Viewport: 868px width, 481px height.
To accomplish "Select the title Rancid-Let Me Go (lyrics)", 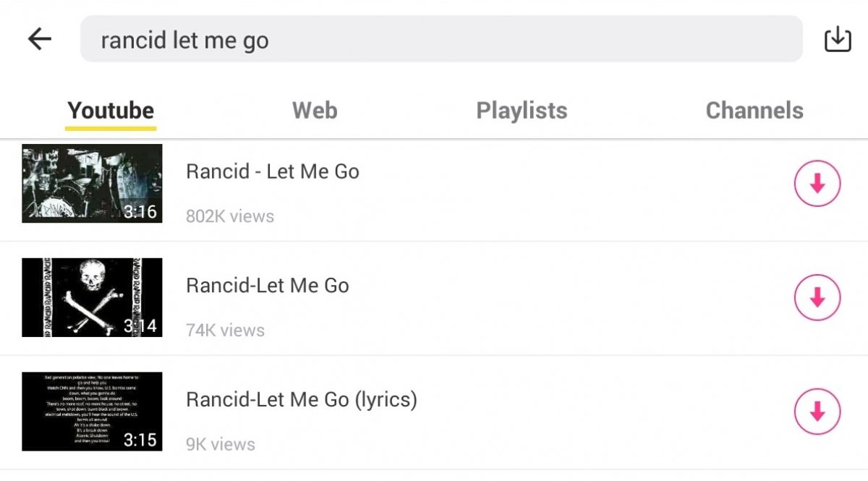I will point(302,399).
